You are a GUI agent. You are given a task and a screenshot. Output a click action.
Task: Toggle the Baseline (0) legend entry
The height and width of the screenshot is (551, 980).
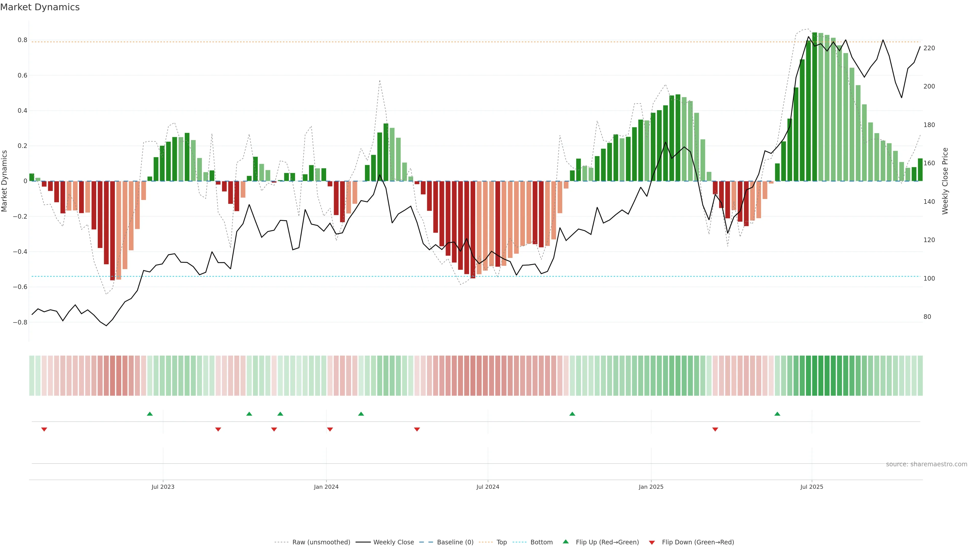tap(455, 542)
